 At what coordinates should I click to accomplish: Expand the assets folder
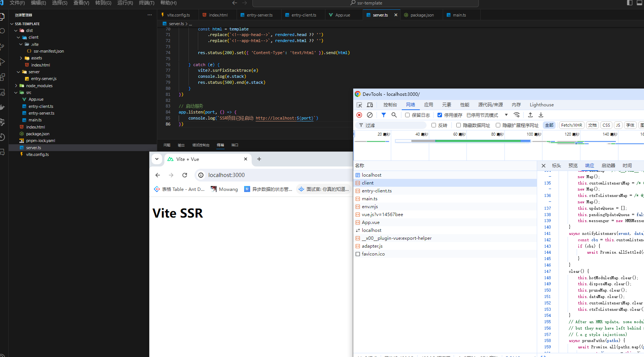point(21,58)
